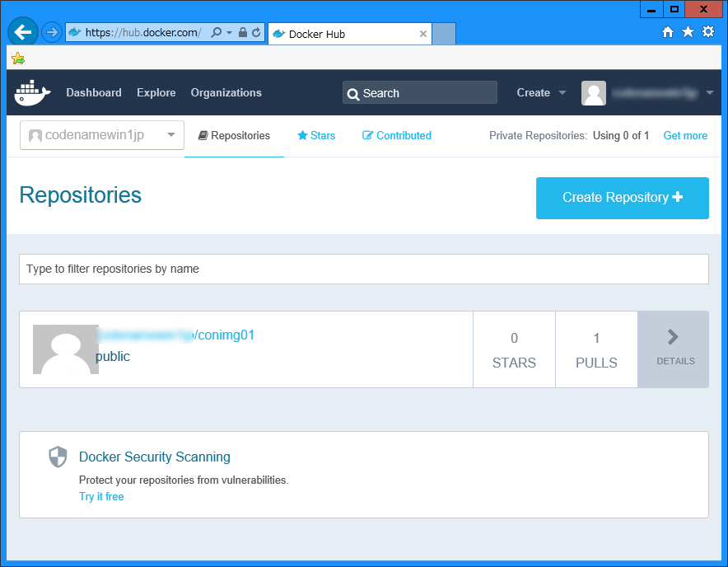Screen dimensions: 728x567
Task: Click the Private Repositories usage text
Action: coord(569,135)
